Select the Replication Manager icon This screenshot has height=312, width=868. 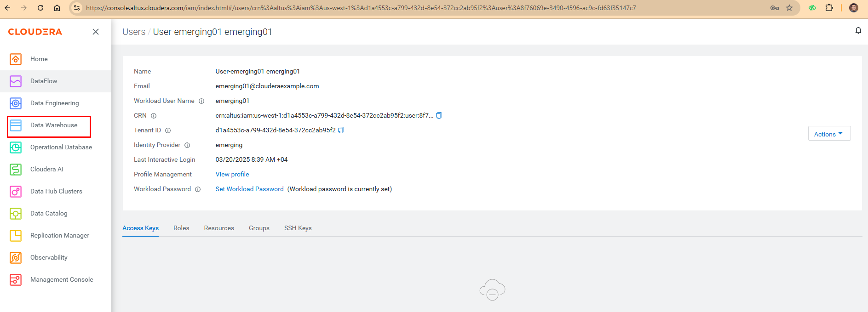(16, 236)
